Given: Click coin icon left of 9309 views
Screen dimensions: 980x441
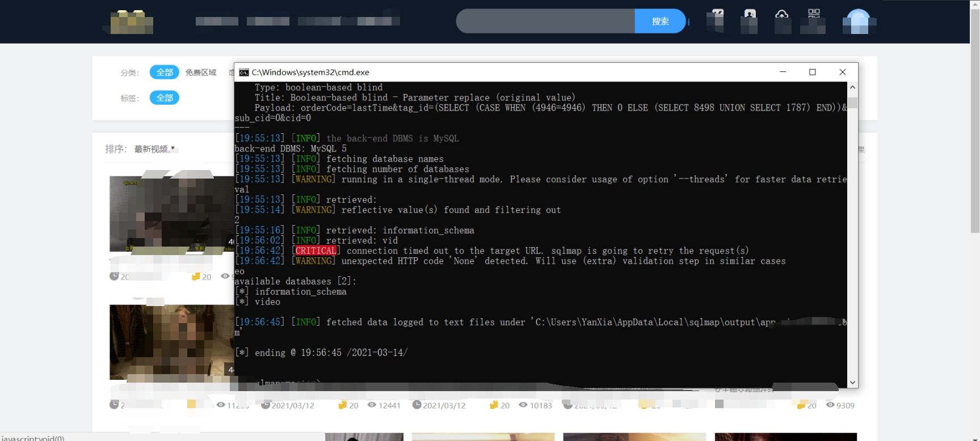Looking at the screenshot, I should [801, 405].
